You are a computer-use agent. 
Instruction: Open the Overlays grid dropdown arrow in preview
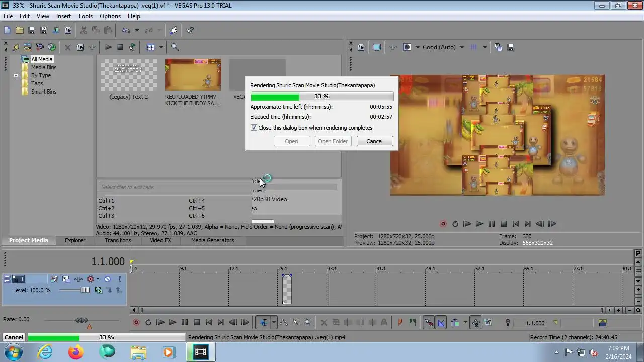(x=485, y=47)
